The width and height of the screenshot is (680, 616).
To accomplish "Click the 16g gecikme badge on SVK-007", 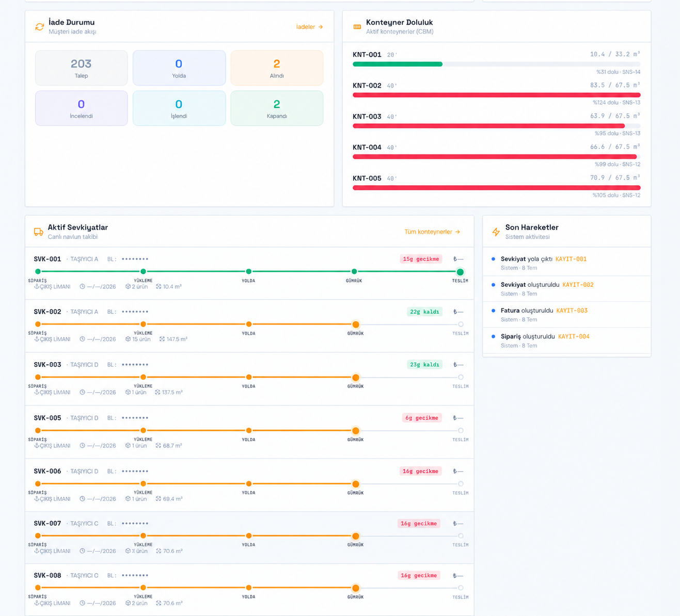I will (419, 524).
